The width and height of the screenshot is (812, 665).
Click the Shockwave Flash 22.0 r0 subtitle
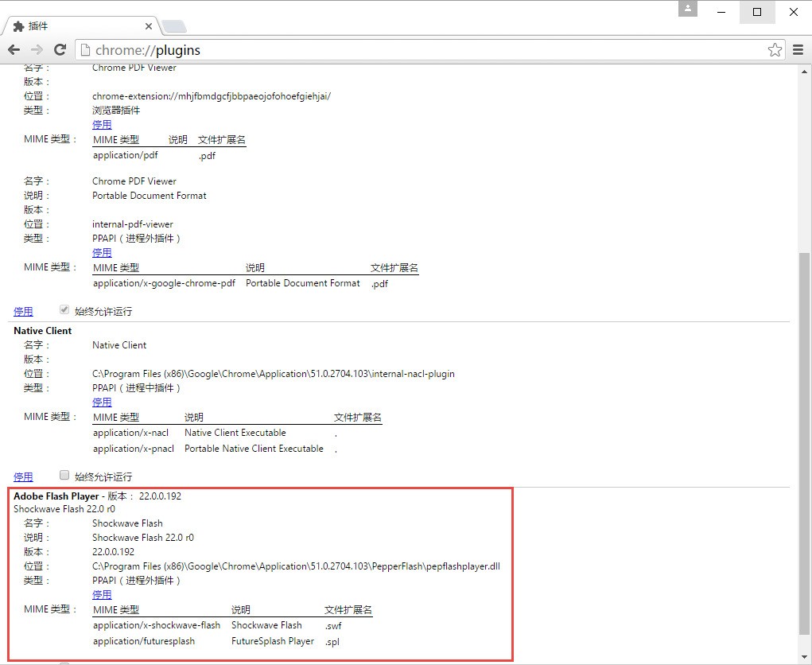pyautogui.click(x=64, y=509)
